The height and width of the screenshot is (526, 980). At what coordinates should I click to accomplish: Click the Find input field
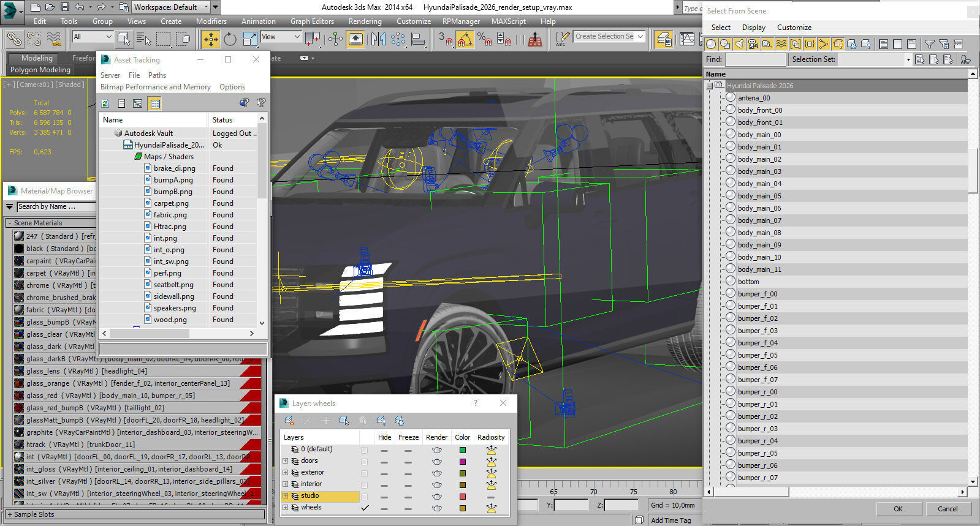pyautogui.click(x=755, y=59)
